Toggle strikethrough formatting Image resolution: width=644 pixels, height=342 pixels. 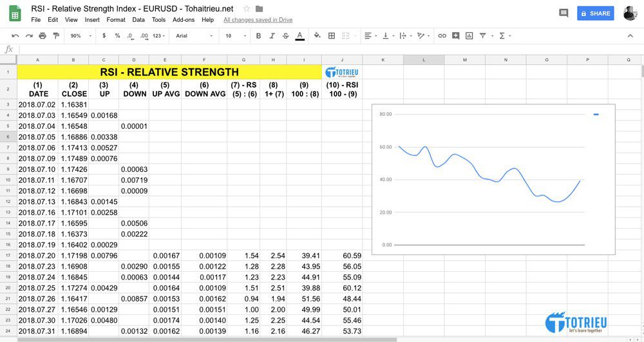(x=285, y=35)
